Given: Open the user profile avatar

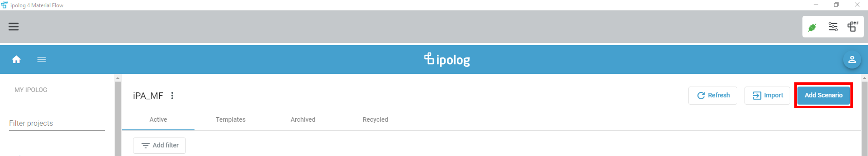Looking at the screenshot, I should (852, 60).
